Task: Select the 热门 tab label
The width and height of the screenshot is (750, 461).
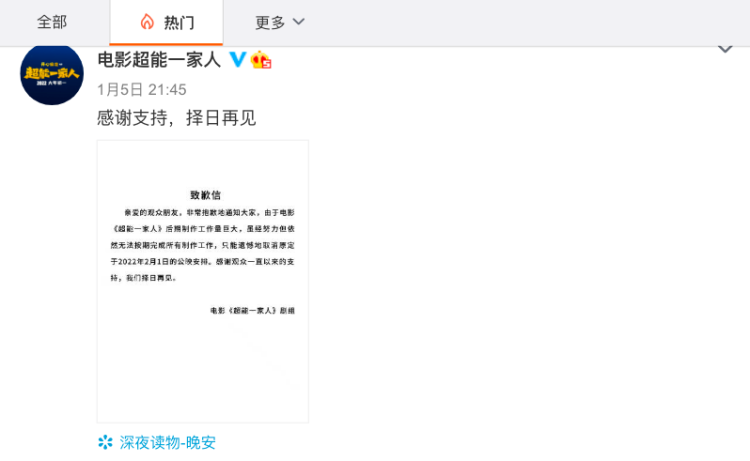Action: tap(179, 22)
